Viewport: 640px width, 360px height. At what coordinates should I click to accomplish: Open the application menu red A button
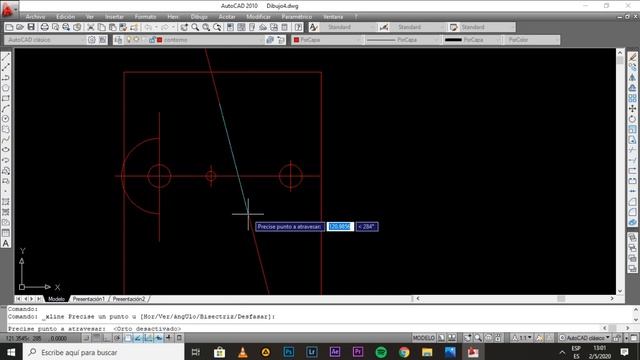tap(9, 9)
